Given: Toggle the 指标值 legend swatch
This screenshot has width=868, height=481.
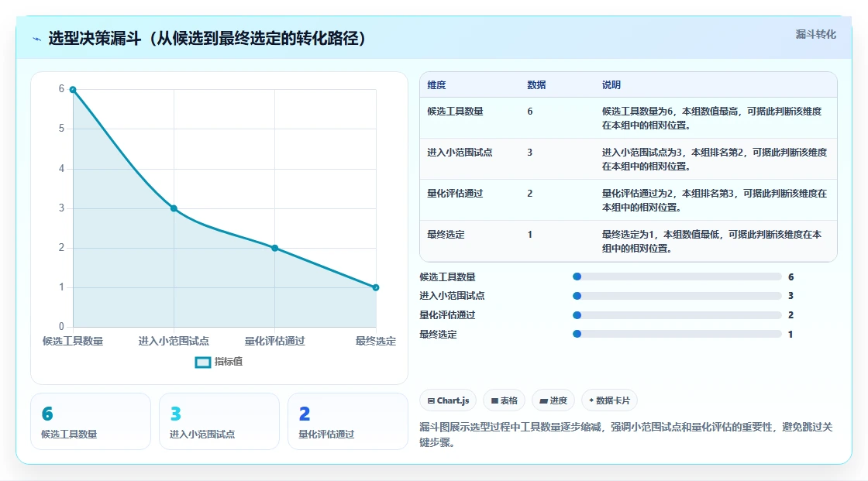Looking at the screenshot, I should coord(202,362).
